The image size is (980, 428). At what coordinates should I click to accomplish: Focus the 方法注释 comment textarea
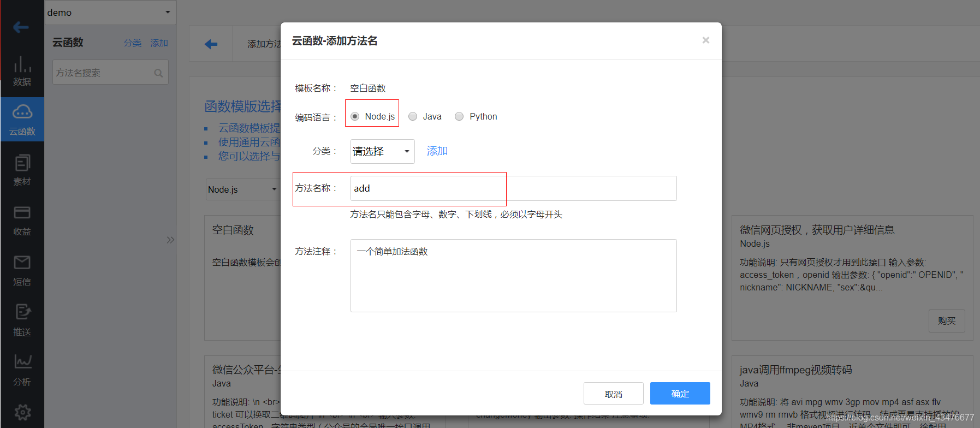513,276
